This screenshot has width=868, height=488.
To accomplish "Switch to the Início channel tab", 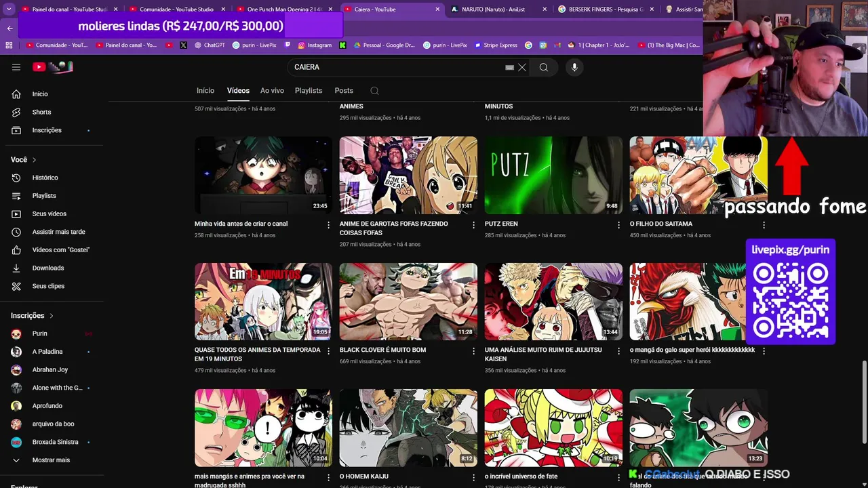I will point(205,91).
